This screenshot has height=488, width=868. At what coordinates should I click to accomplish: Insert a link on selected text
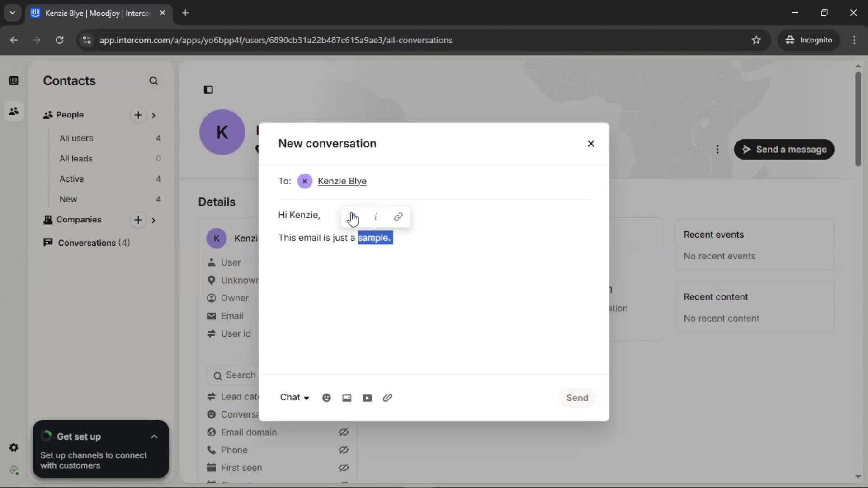pyautogui.click(x=398, y=217)
